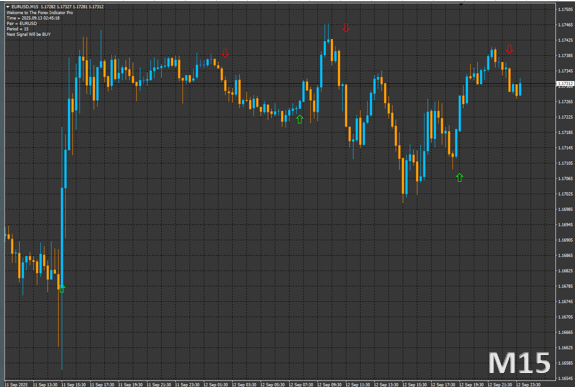The width and height of the screenshot is (575, 387).
Task: Click the 1.16985 price scale label
Action: 565,209
